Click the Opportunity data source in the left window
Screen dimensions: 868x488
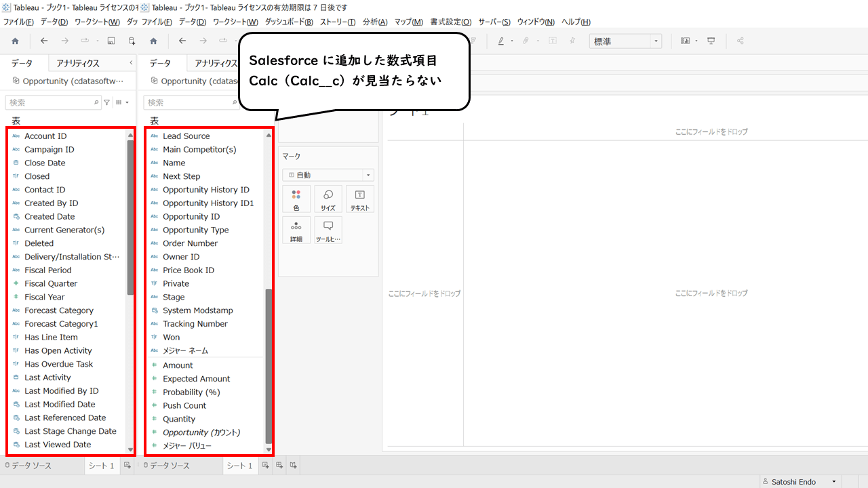[68, 81]
